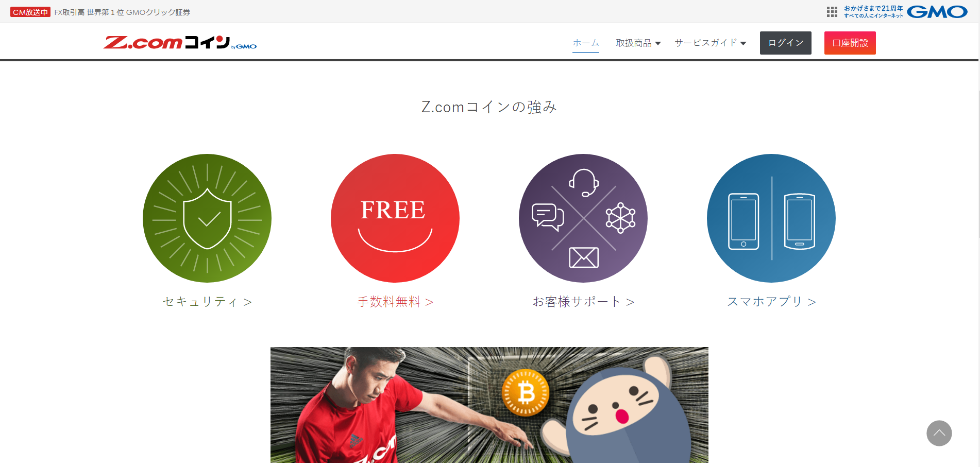Click the GMO logo in top bar

pos(937,12)
